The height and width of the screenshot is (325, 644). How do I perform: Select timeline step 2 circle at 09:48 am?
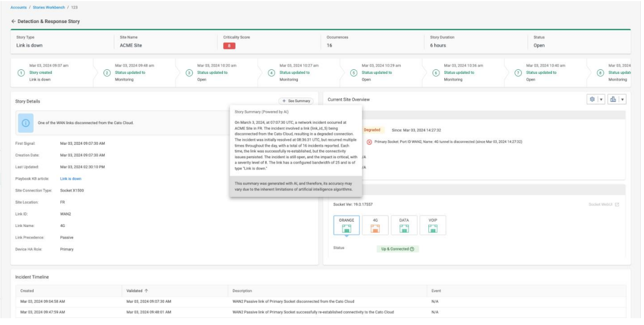point(107,73)
